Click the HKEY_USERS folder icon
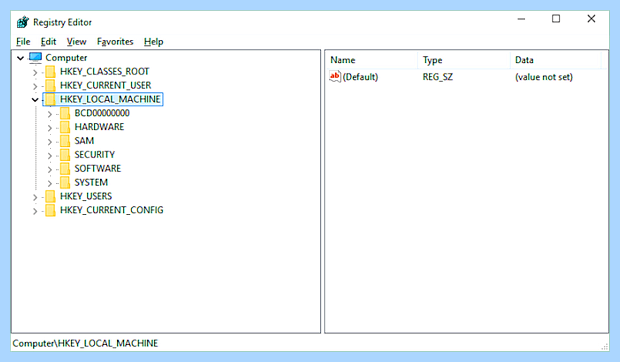 (x=50, y=196)
